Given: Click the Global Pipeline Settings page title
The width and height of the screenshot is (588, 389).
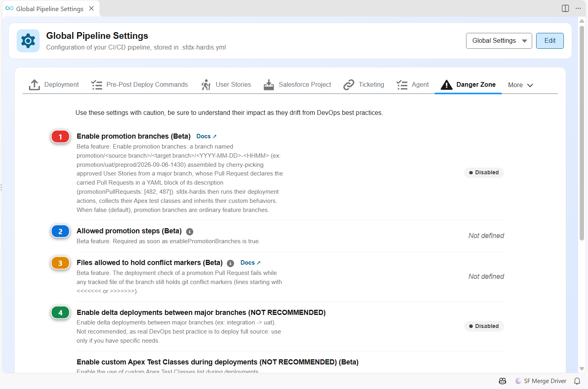Looking at the screenshot, I should pos(97,36).
